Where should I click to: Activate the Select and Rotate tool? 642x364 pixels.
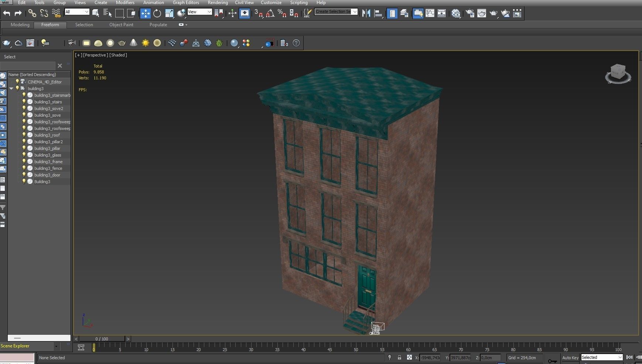pyautogui.click(x=157, y=13)
